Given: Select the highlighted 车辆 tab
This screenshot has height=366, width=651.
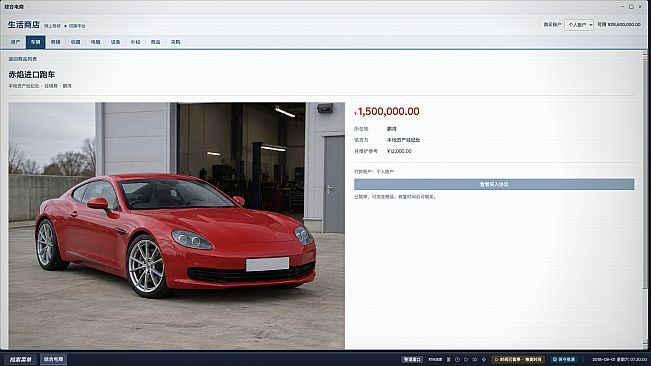Looking at the screenshot, I should click(35, 42).
